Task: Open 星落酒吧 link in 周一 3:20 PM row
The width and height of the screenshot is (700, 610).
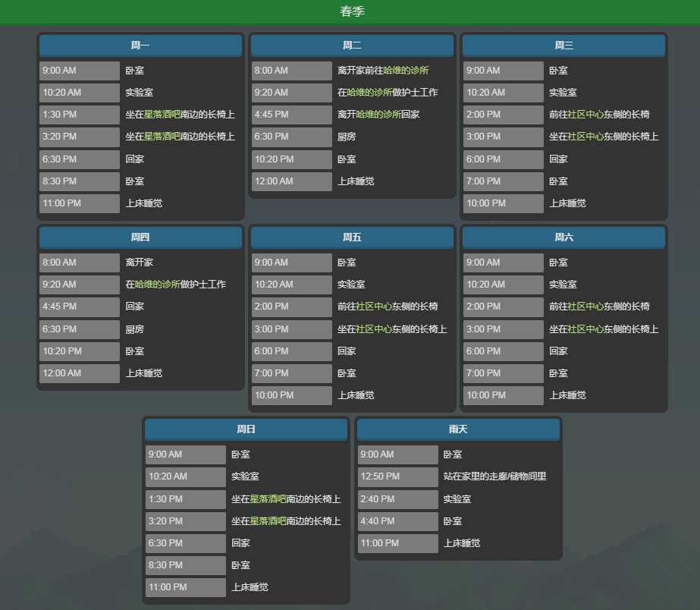Action: click(x=162, y=137)
